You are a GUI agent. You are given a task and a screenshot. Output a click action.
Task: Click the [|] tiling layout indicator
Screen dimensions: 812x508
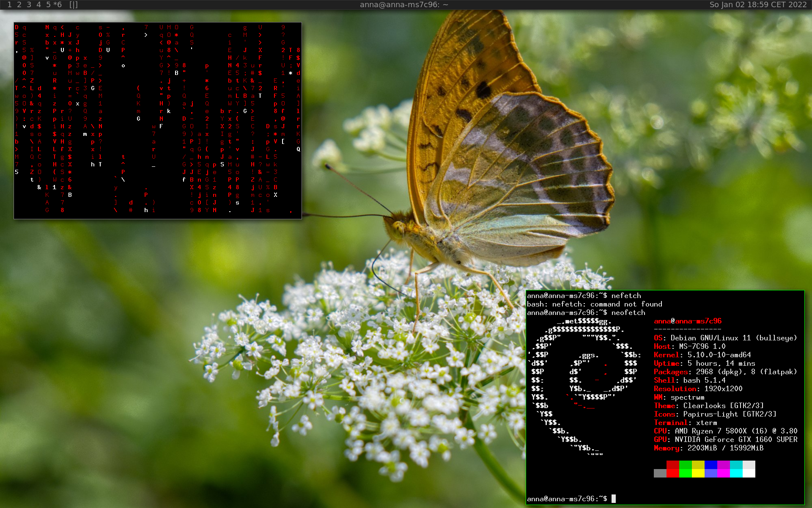point(74,5)
